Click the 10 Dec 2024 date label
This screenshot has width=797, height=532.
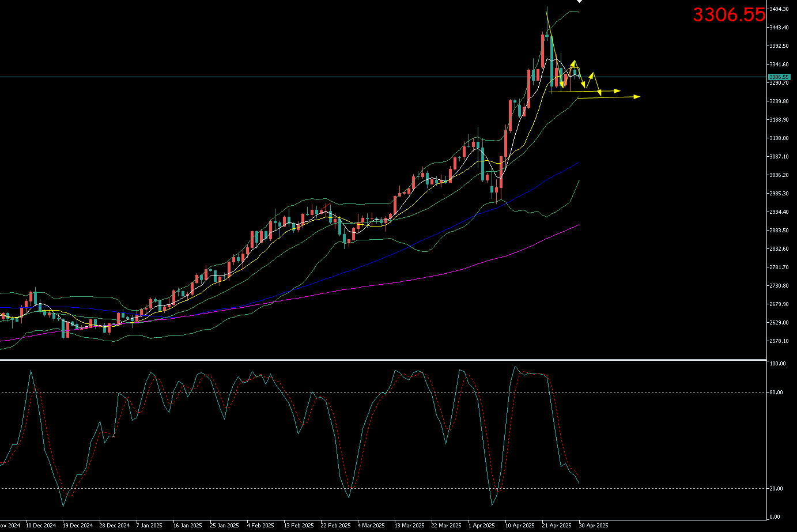coord(41,526)
